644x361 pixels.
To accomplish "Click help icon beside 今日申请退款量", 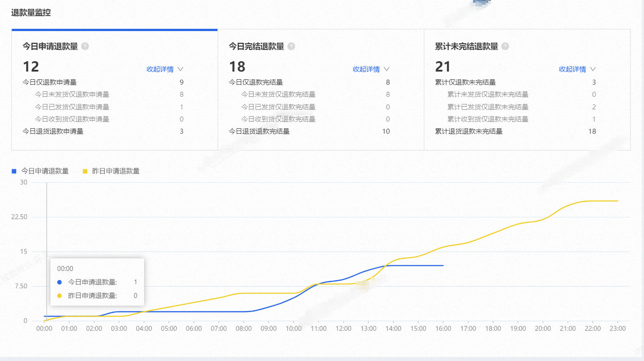I will (85, 46).
